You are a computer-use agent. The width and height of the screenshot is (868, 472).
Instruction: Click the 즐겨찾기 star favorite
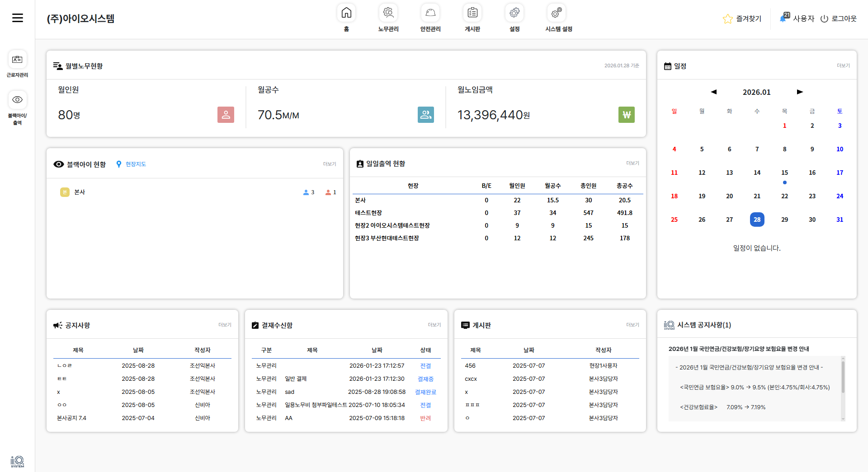728,19
